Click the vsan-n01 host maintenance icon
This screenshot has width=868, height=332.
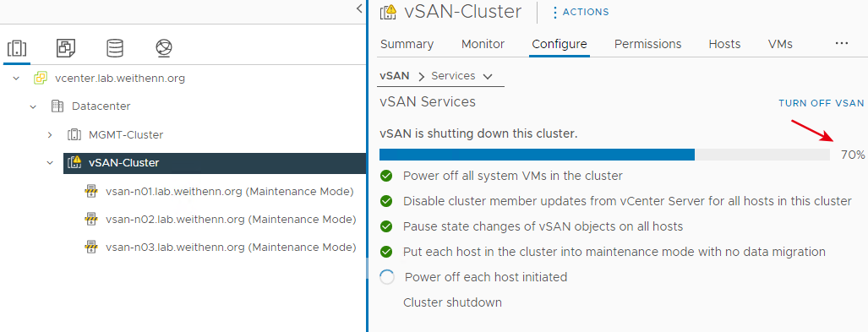click(x=90, y=192)
